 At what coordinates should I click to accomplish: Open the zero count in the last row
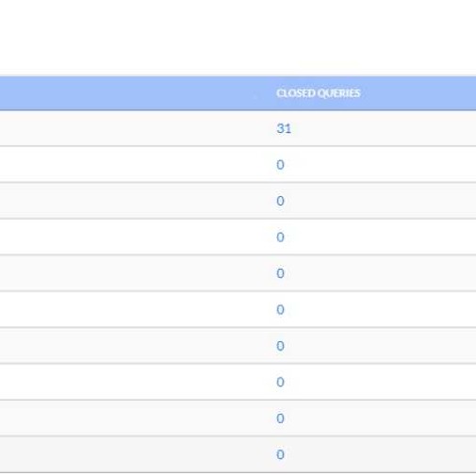coord(280,454)
